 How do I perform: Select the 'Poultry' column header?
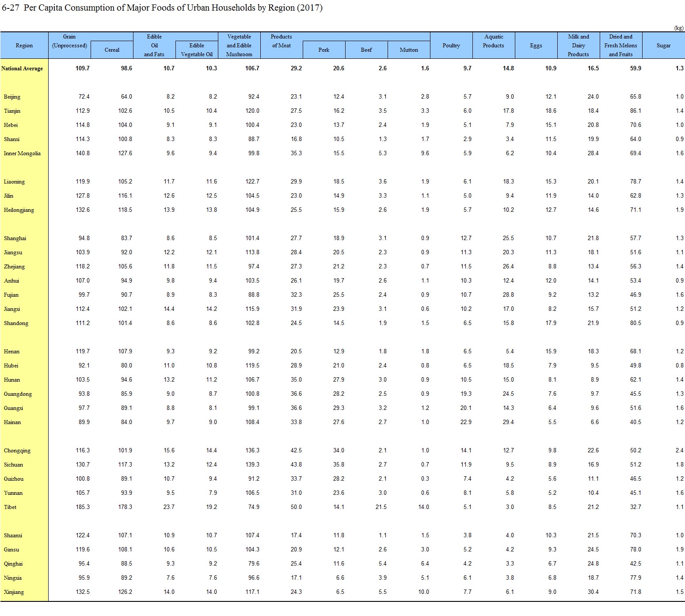(x=451, y=46)
